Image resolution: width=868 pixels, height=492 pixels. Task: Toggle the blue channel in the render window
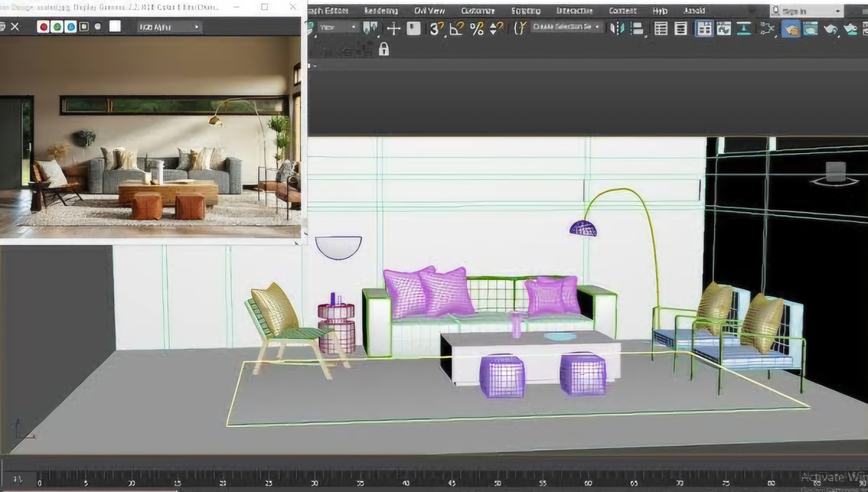tap(71, 27)
